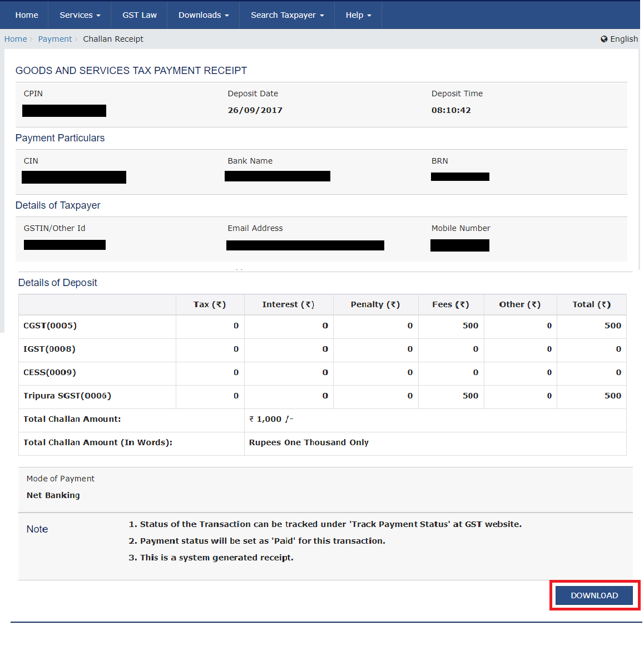Click the globe language icon

(604, 39)
